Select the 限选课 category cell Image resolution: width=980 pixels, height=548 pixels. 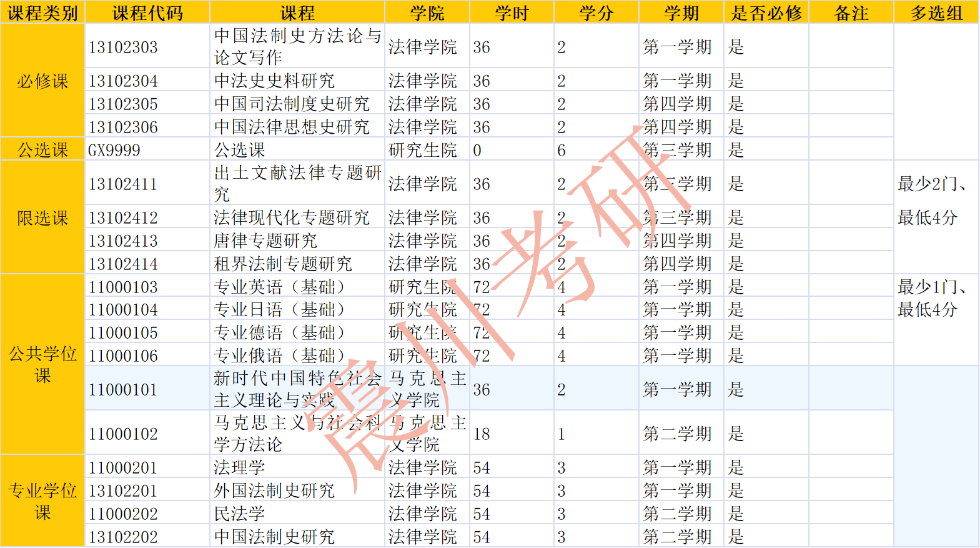(x=42, y=218)
